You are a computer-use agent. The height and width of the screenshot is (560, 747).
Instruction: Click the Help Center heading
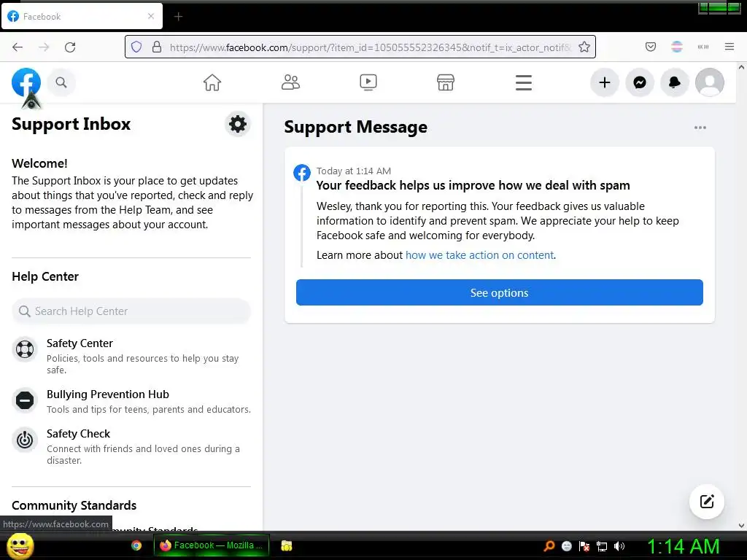(45, 276)
